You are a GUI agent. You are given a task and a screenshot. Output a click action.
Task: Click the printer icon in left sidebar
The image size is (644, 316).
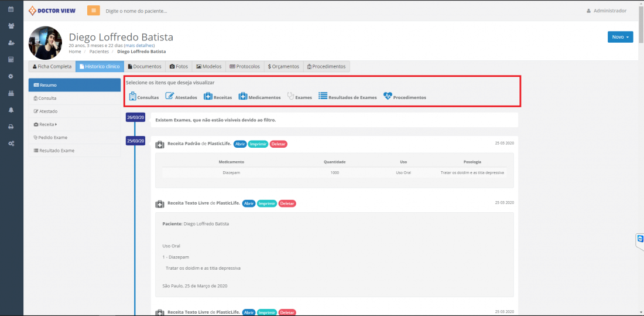point(11,127)
